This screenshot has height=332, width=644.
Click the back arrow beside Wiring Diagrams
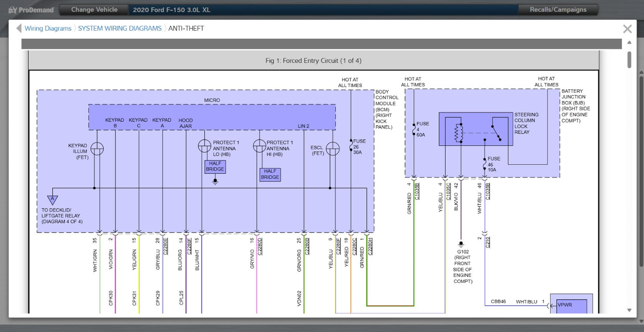click(19, 29)
